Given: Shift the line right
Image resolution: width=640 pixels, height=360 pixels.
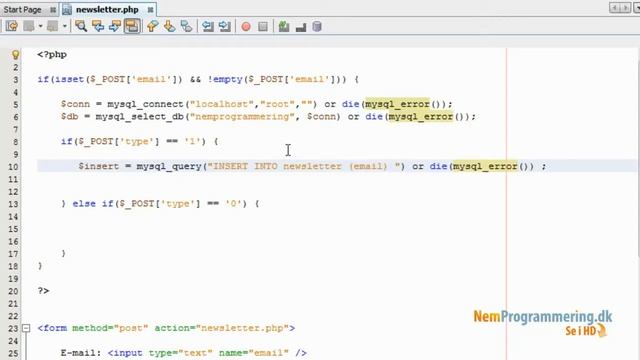Looking at the screenshot, I should coord(224,27).
